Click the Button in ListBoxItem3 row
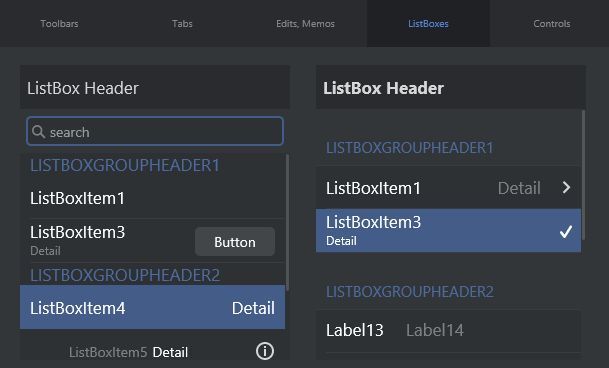This screenshot has height=368, width=609. 235,242
